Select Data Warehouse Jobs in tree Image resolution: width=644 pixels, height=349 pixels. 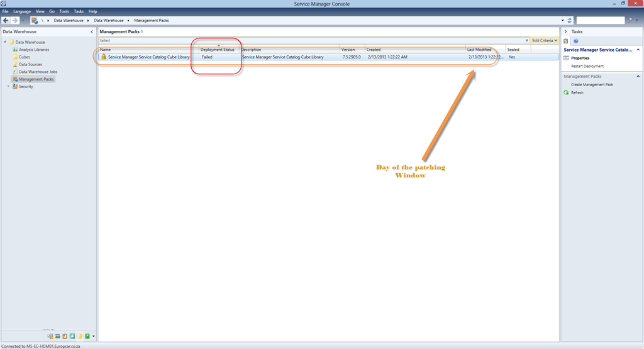[38, 72]
